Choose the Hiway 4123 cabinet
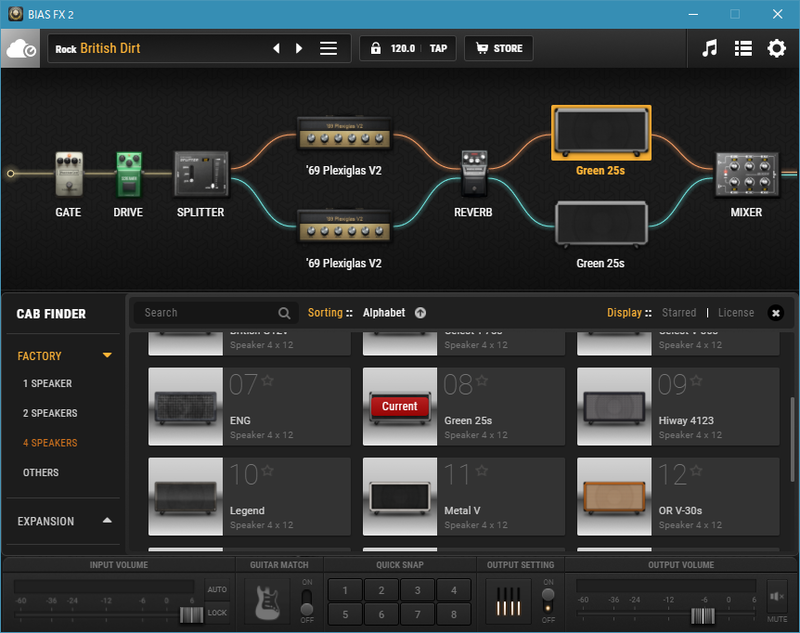 (x=678, y=407)
